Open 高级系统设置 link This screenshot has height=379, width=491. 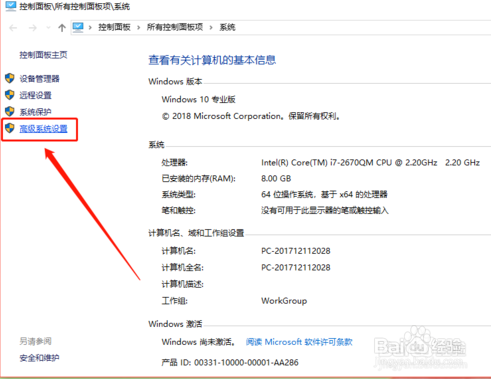click(43, 129)
